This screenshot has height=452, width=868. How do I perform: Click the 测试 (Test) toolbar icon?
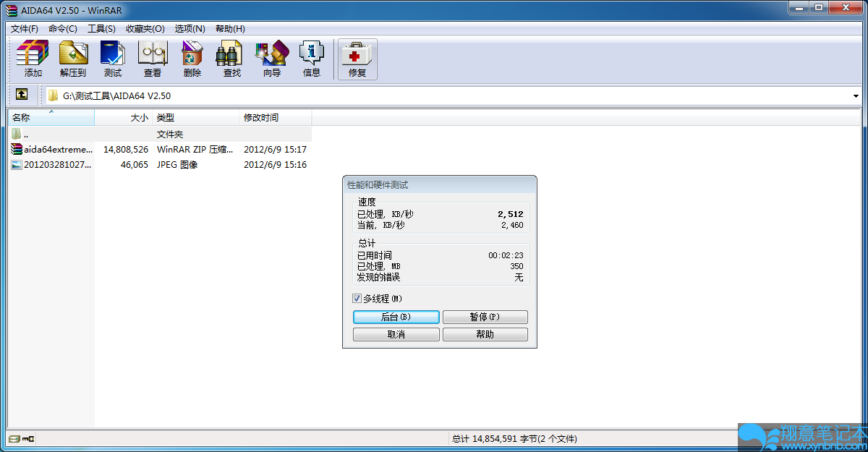coord(112,54)
